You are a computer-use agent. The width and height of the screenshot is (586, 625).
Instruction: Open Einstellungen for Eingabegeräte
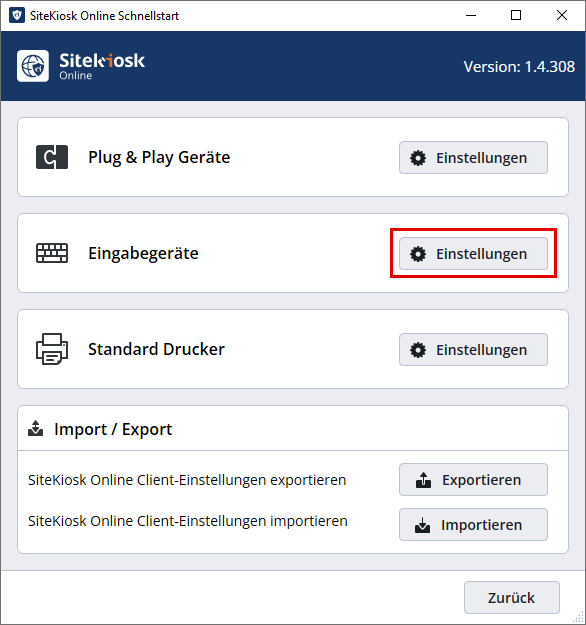(x=473, y=254)
